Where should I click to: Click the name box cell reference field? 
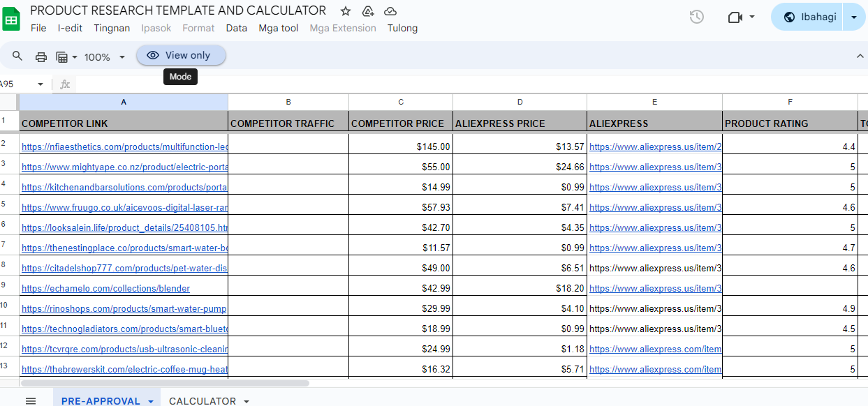[15, 84]
